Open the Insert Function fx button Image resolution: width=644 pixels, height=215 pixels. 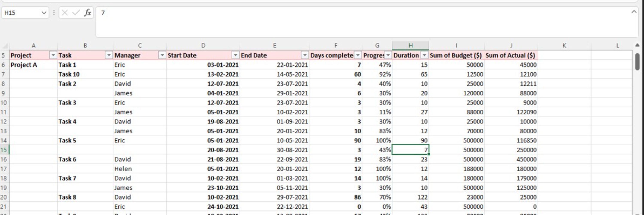88,12
